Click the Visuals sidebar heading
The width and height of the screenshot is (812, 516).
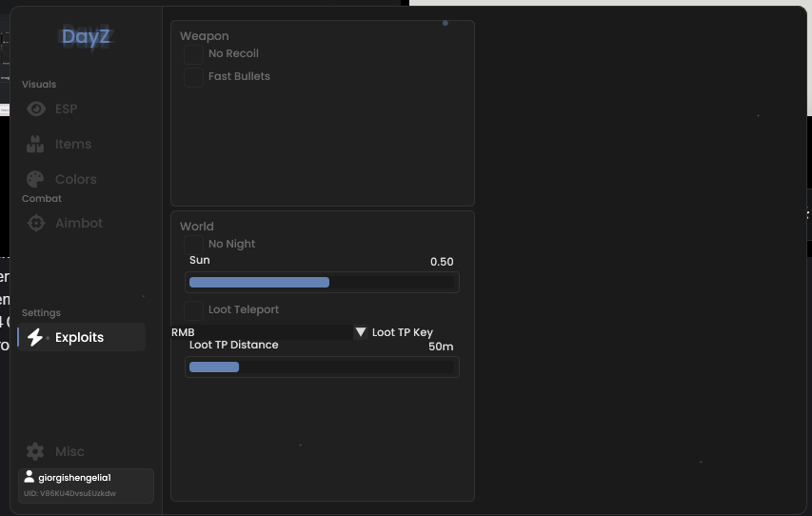39,84
